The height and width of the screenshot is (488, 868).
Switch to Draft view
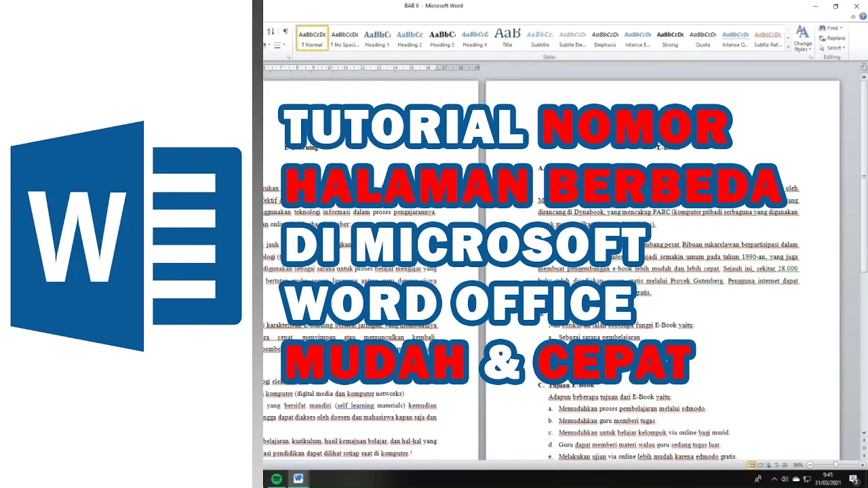[784, 465]
